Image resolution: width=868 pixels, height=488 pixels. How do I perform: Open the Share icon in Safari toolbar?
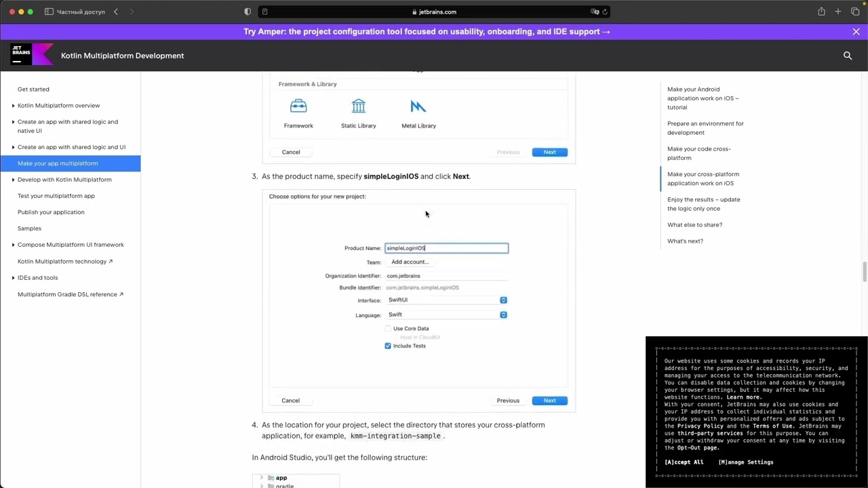821,12
